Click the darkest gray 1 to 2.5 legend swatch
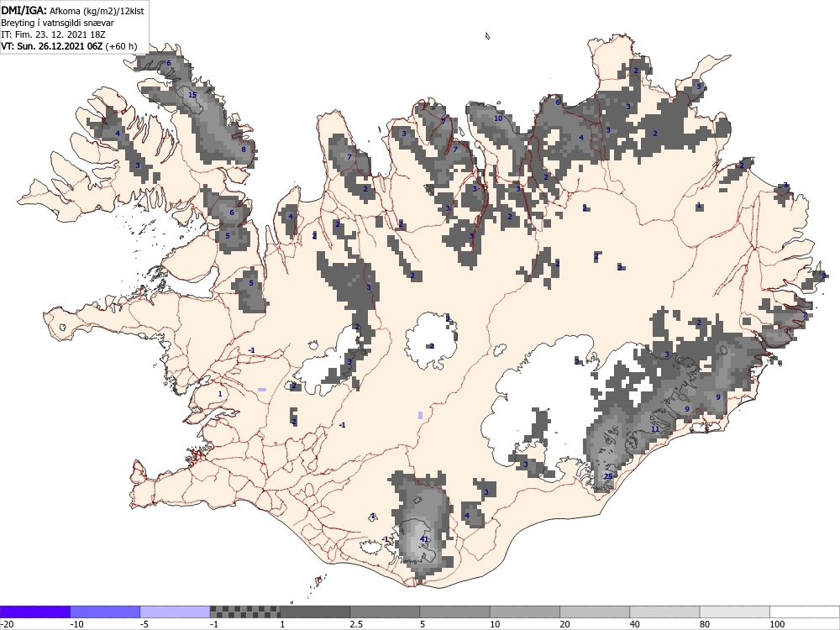Viewport: 840px width, 630px height. pos(315,612)
